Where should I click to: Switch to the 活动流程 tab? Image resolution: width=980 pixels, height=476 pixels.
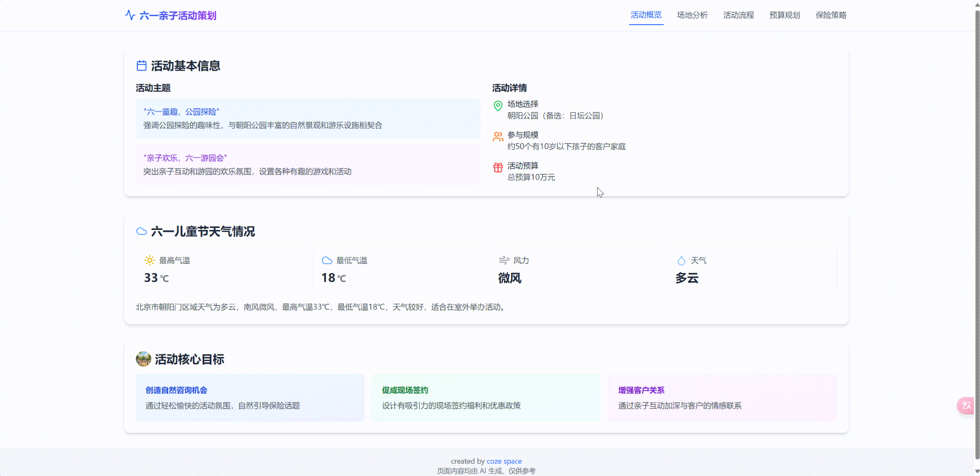click(738, 15)
